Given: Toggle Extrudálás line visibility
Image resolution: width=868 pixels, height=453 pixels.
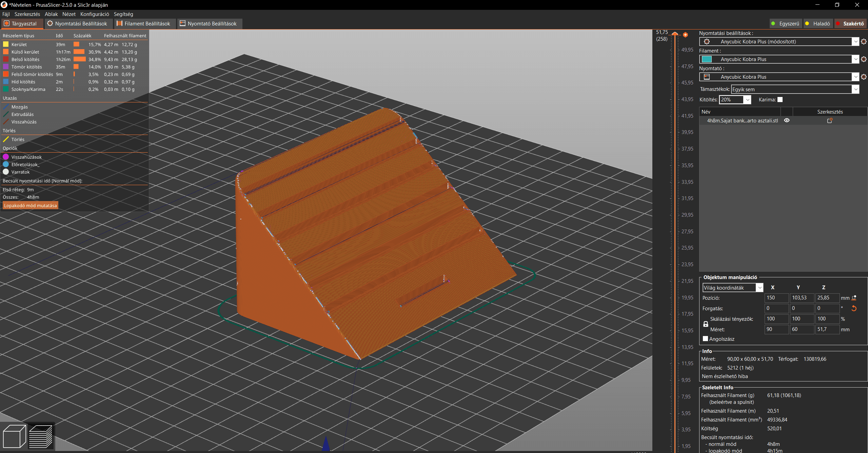Looking at the screenshot, I should point(6,114).
